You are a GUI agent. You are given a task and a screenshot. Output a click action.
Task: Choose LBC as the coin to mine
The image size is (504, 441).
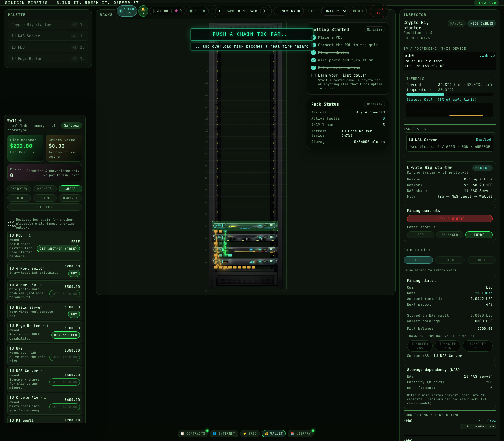coord(418,260)
